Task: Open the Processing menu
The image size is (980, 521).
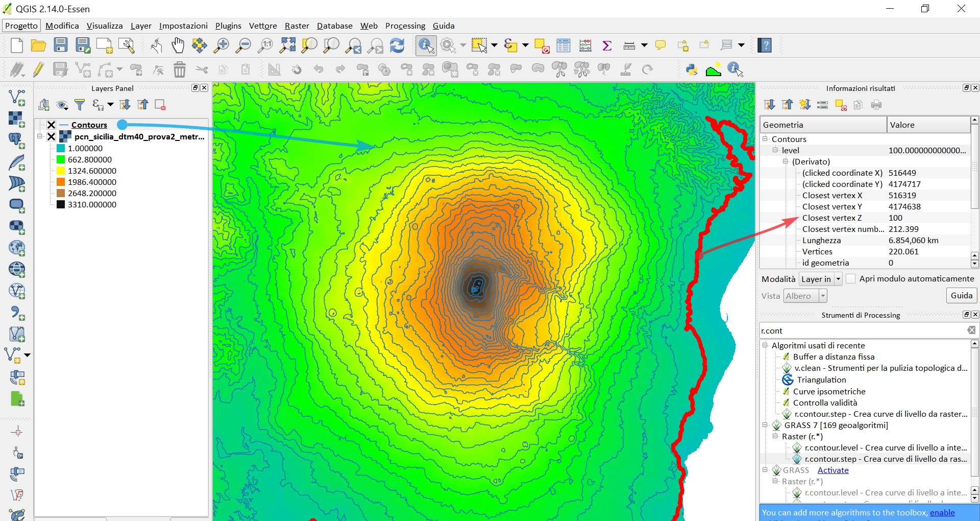Action: [405, 26]
